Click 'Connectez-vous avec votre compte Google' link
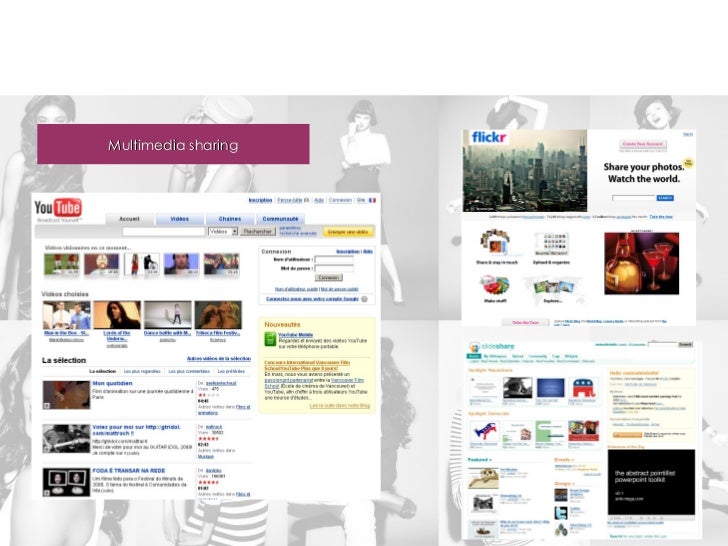 (312, 299)
